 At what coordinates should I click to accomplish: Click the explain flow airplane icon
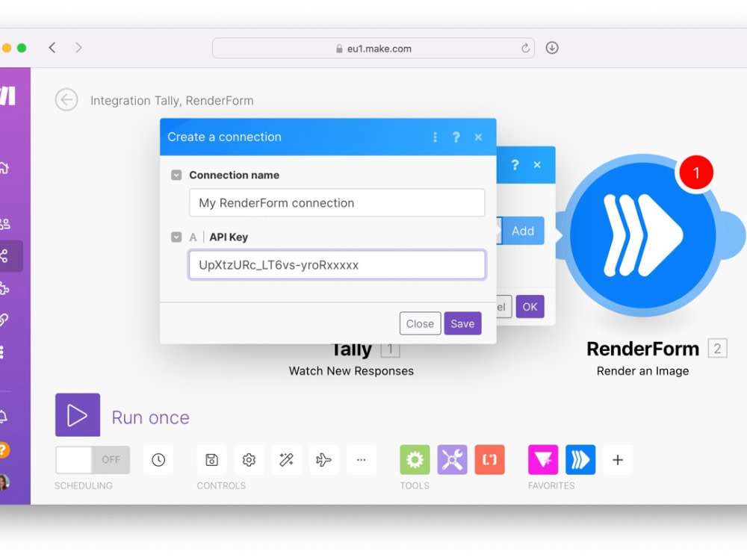coord(323,459)
